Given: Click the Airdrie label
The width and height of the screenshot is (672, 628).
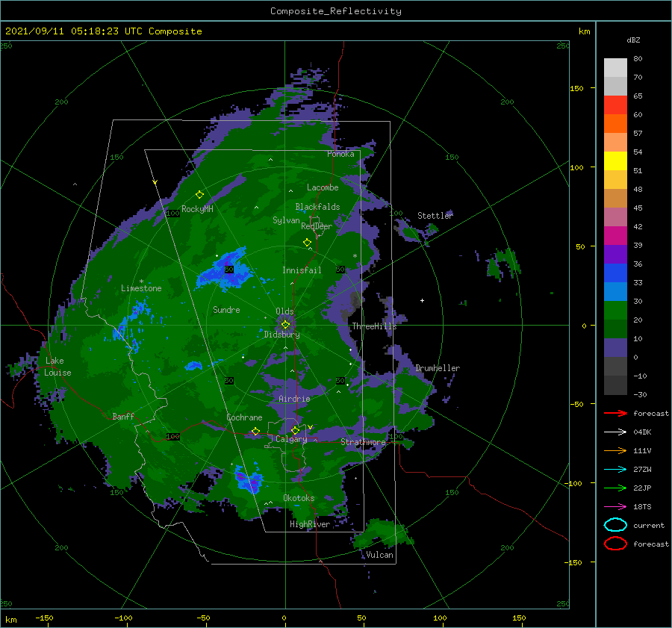Looking at the screenshot, I should coord(294,399).
